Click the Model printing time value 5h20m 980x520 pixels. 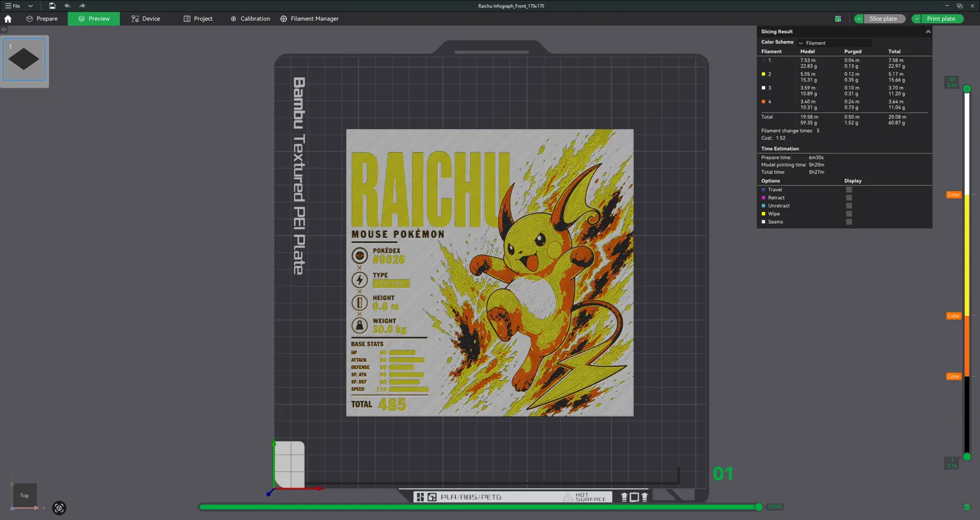pyautogui.click(x=816, y=165)
